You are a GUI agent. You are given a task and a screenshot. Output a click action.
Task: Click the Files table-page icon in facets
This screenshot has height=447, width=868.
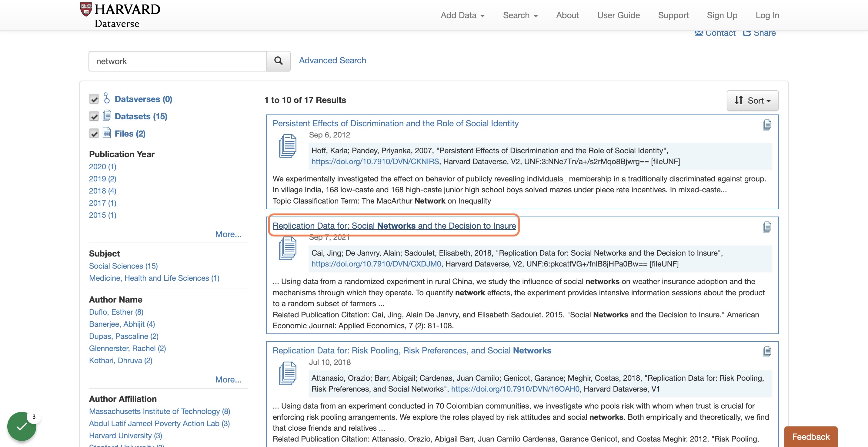tap(107, 132)
